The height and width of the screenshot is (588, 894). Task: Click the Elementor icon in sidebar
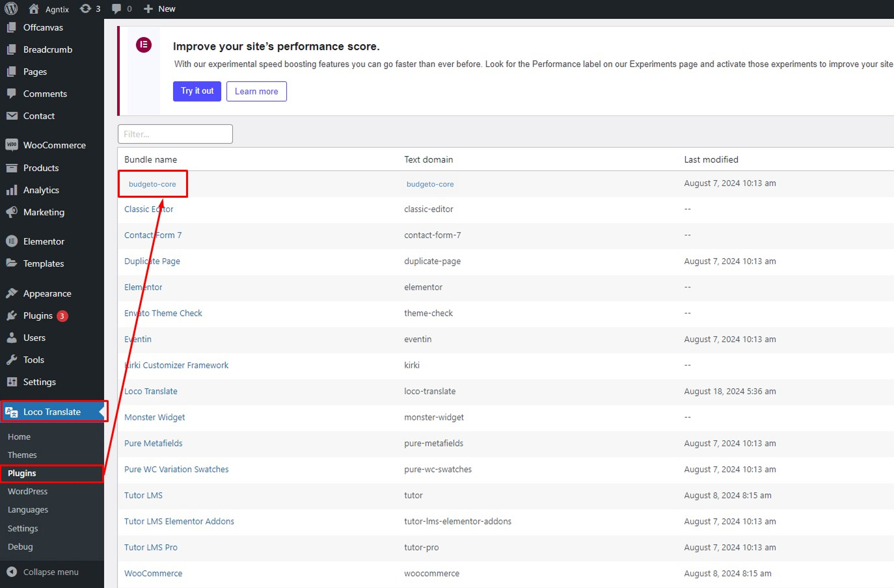tap(12, 241)
